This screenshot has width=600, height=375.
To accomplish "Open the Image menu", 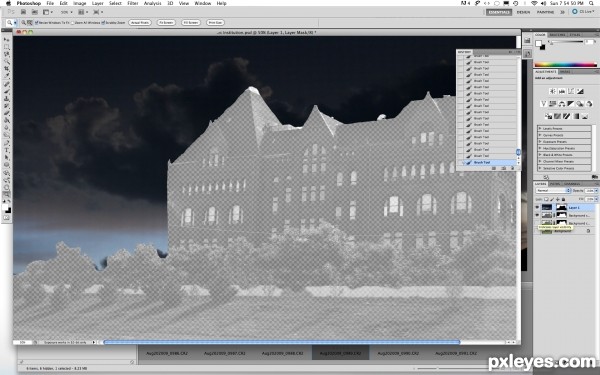I will (80, 3).
